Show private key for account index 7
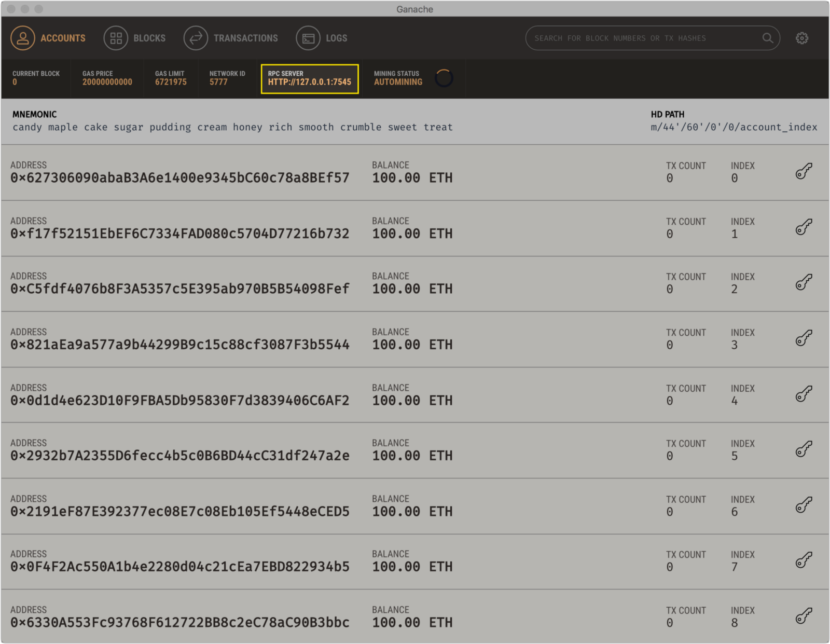 [x=804, y=560]
